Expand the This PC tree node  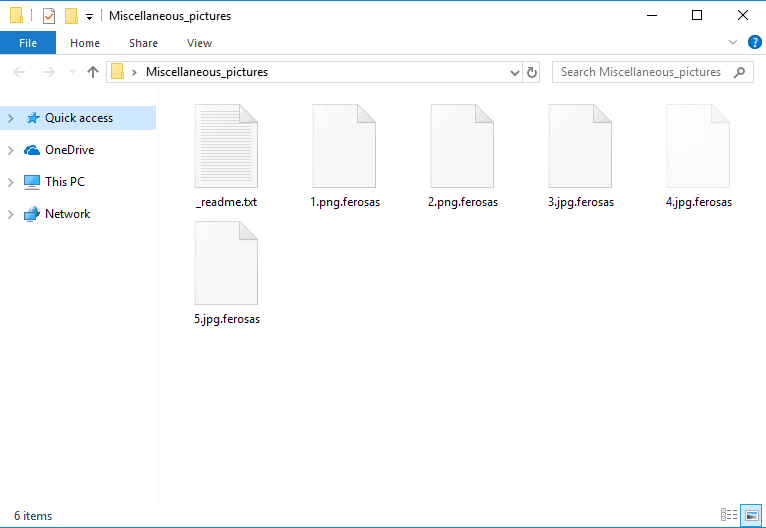(x=11, y=182)
